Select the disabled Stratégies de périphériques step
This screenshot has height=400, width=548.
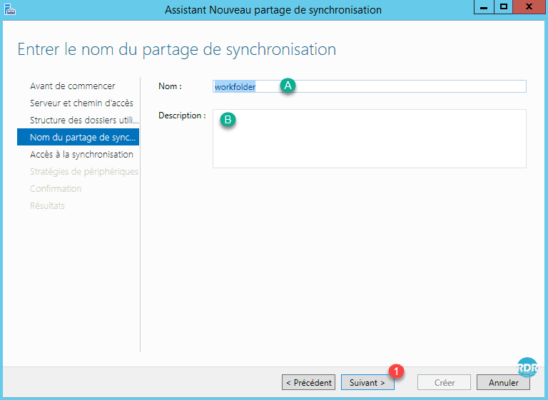tap(84, 172)
